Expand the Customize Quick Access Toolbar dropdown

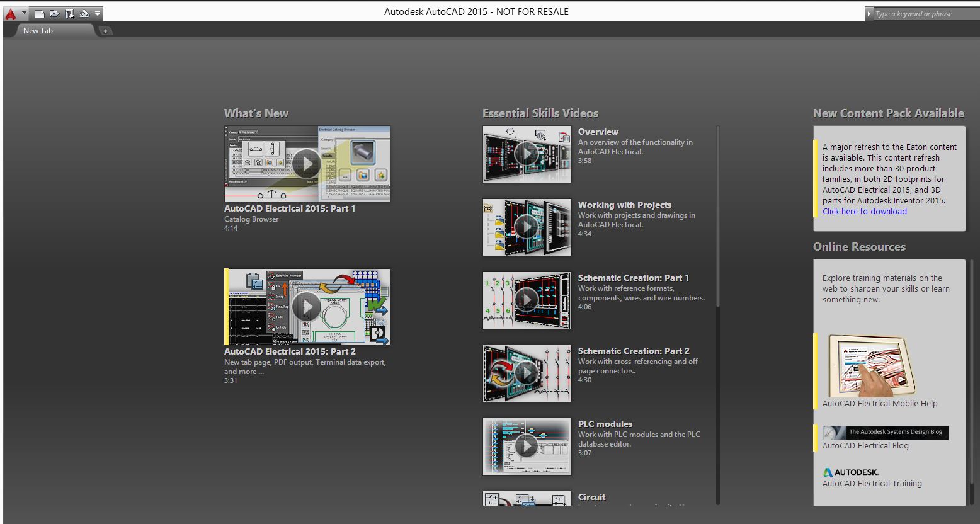click(x=98, y=13)
